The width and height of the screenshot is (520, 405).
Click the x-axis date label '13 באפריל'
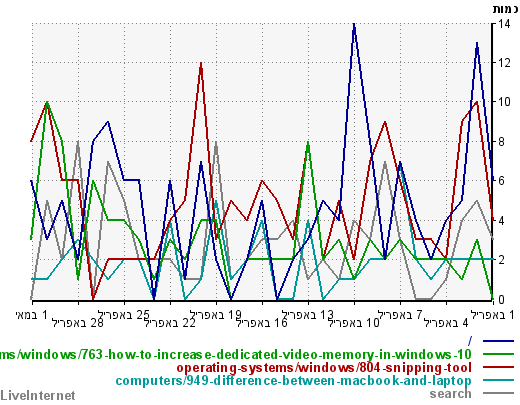(x=308, y=315)
